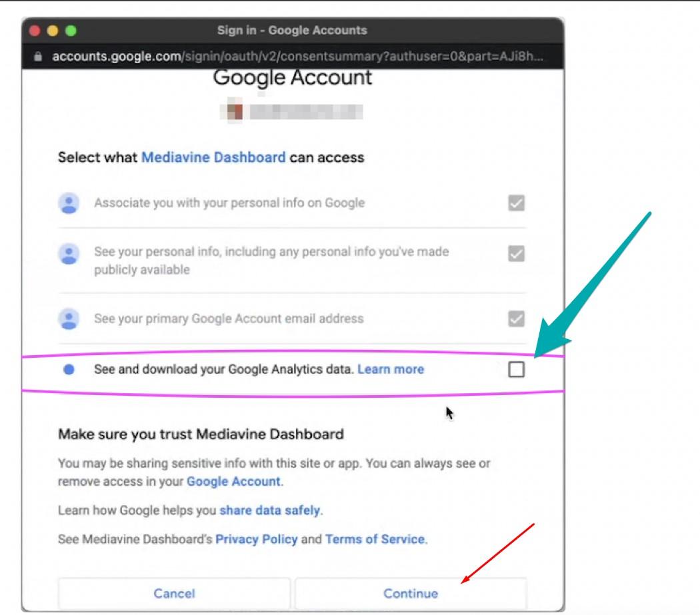
Task: Click the lock icon in address bar
Action: [x=39, y=57]
